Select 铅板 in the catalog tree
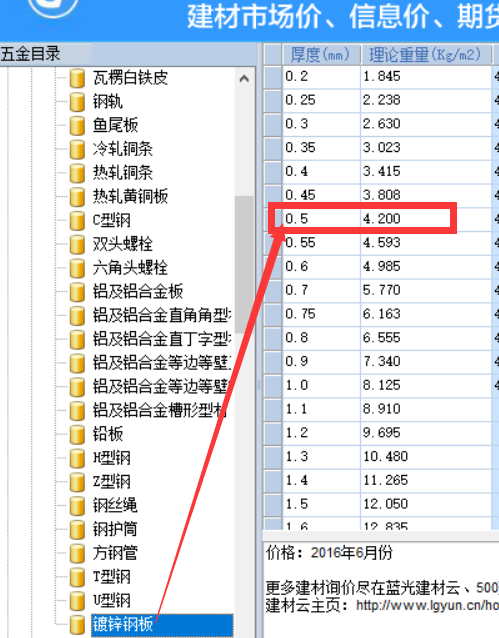This screenshot has height=638, width=499. tap(107, 434)
